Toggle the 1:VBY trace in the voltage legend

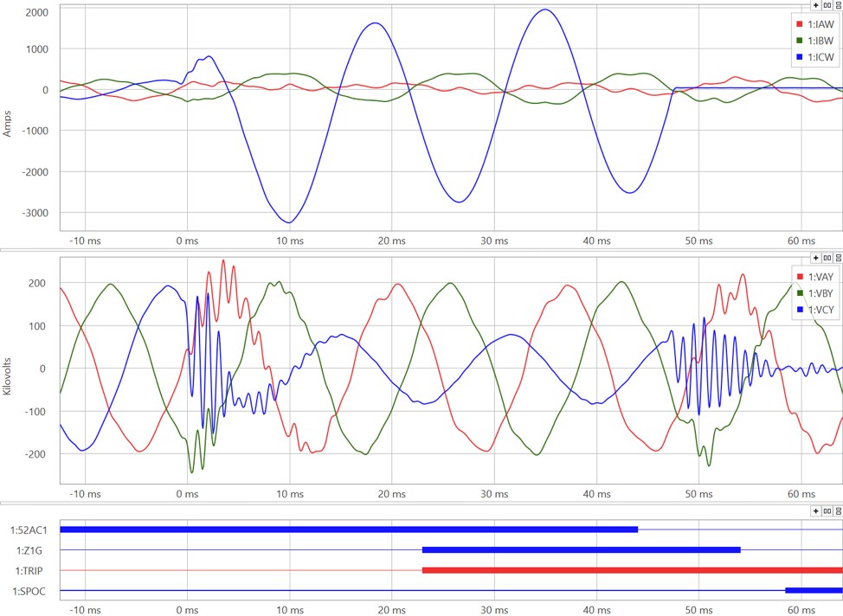821,292
